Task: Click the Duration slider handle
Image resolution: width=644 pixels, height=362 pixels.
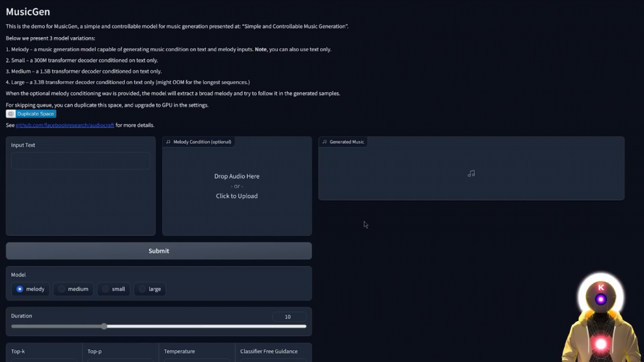Action: click(104, 326)
